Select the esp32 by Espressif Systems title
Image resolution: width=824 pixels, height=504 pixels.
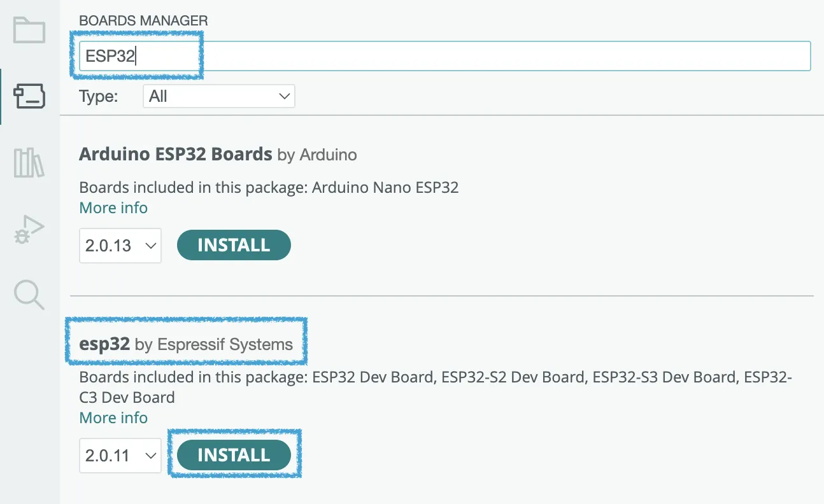coord(186,344)
